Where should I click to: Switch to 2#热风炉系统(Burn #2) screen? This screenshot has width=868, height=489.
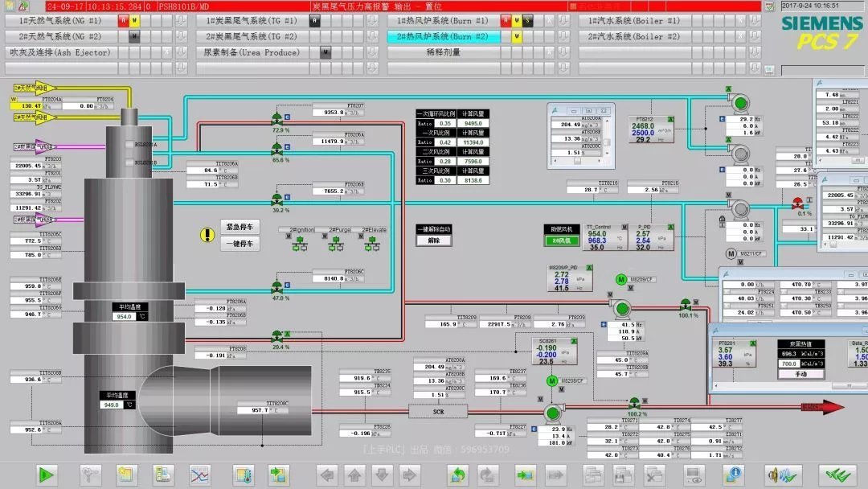pos(443,37)
